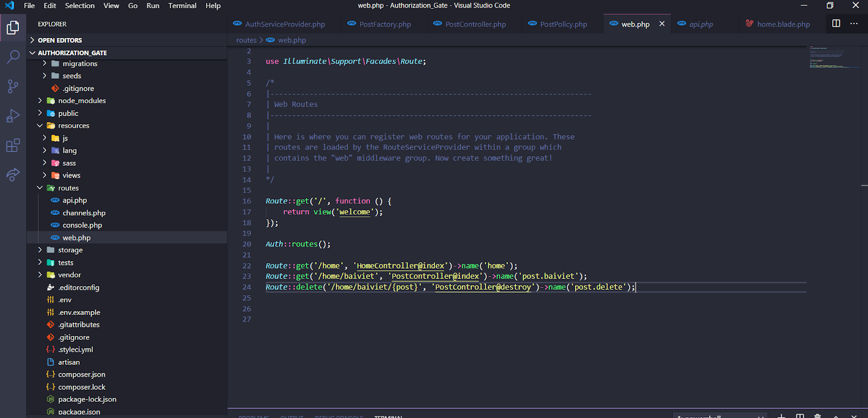
Task: Switch to the home.blade.php tab
Action: point(783,24)
